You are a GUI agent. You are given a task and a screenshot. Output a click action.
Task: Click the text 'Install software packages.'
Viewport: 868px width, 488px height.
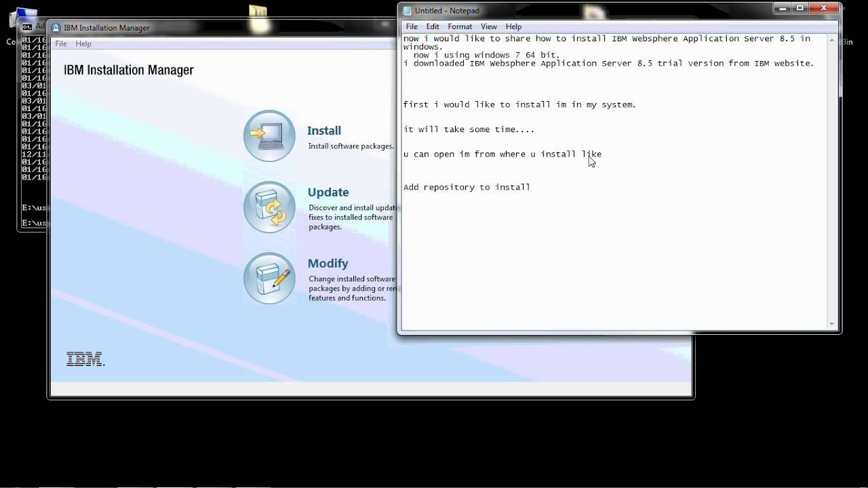coord(351,146)
